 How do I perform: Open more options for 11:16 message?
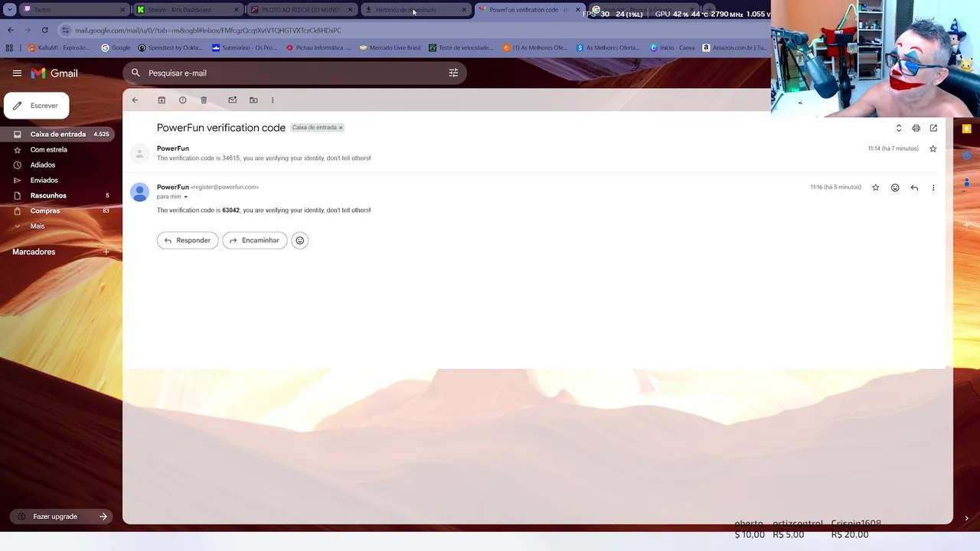click(x=933, y=187)
